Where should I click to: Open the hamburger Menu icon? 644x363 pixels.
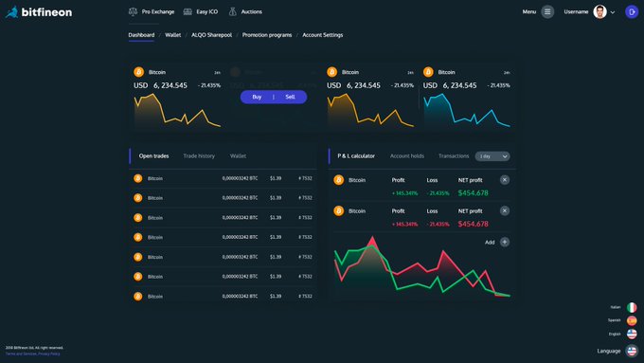pos(547,12)
